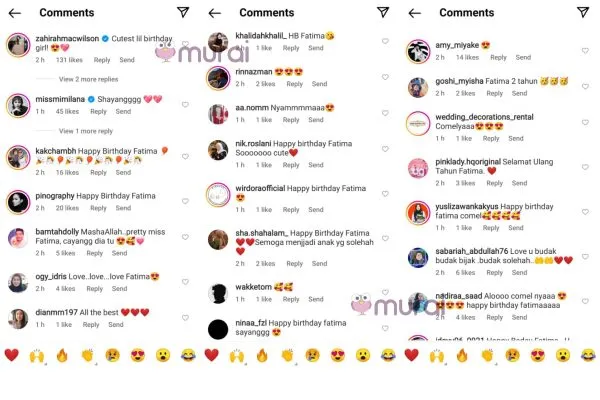
Task: View the avatar of wedding_decorations_rental
Action: click(x=418, y=123)
